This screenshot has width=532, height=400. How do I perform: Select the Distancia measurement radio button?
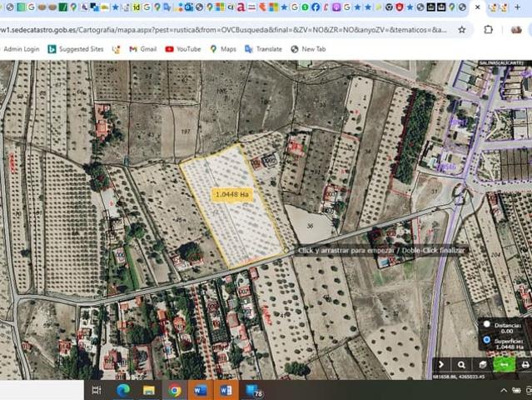point(486,324)
